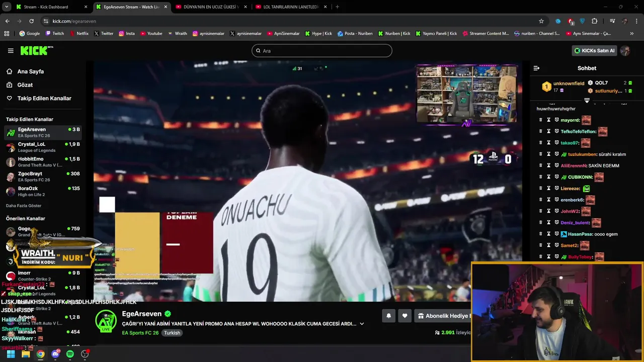Image resolution: width=644 pixels, height=362 pixels.
Task: Click Deniz_bulent username in chat
Action: pos(575,223)
